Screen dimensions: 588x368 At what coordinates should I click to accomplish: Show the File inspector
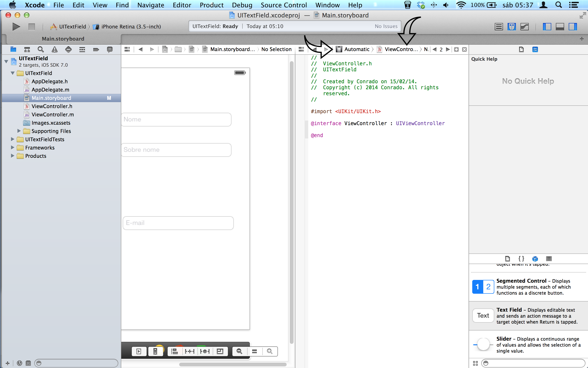point(521,49)
